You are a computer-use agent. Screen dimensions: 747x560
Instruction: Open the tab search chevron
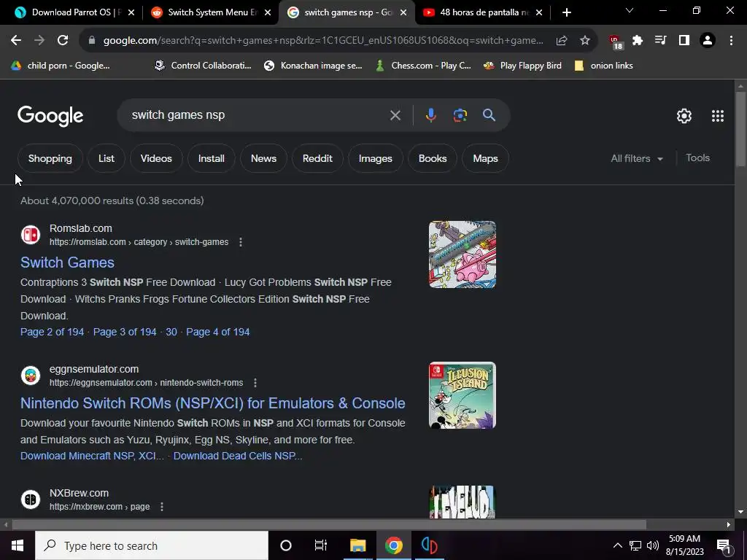click(630, 10)
